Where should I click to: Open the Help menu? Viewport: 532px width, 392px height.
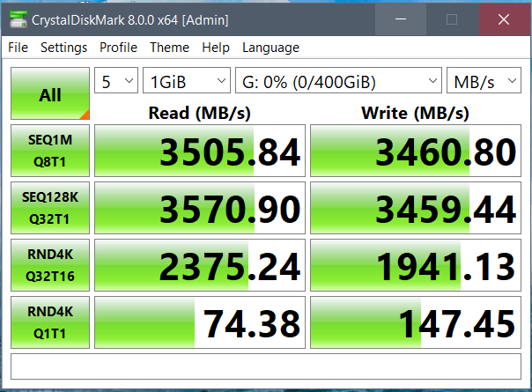point(216,48)
